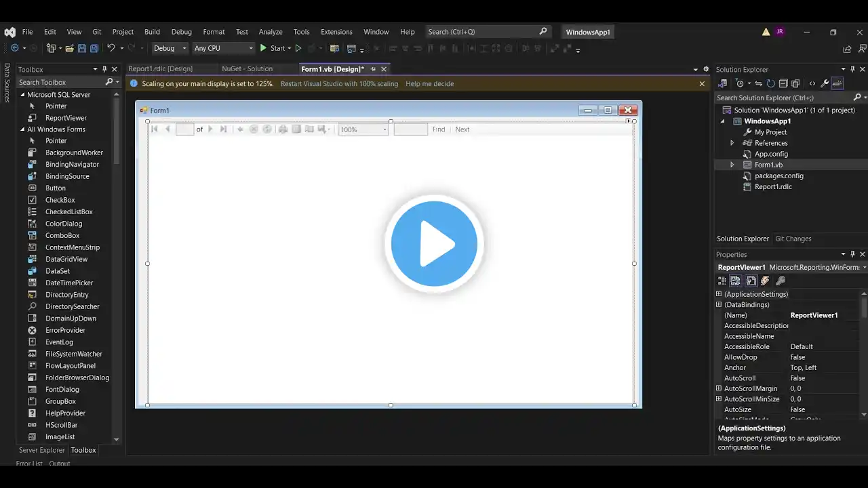
Task: Open Properties wrench icon in Solution Explorer toolbar
Action: (x=825, y=83)
